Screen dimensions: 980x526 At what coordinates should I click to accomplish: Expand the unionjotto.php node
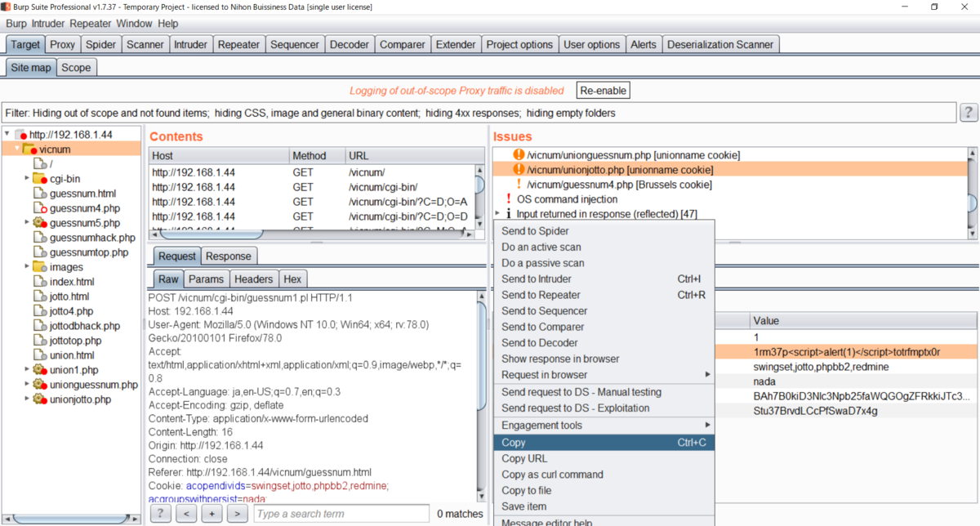[27, 399]
